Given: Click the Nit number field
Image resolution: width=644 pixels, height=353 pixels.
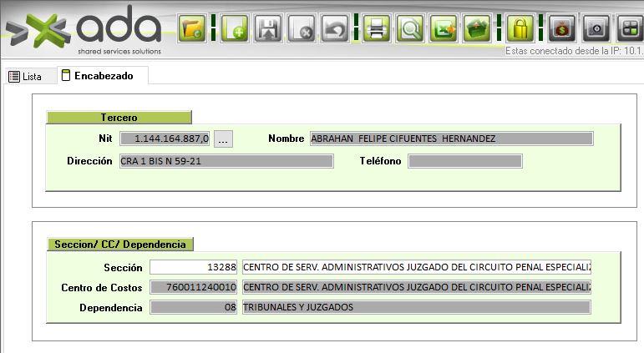Looking at the screenshot, I should click(x=165, y=139).
